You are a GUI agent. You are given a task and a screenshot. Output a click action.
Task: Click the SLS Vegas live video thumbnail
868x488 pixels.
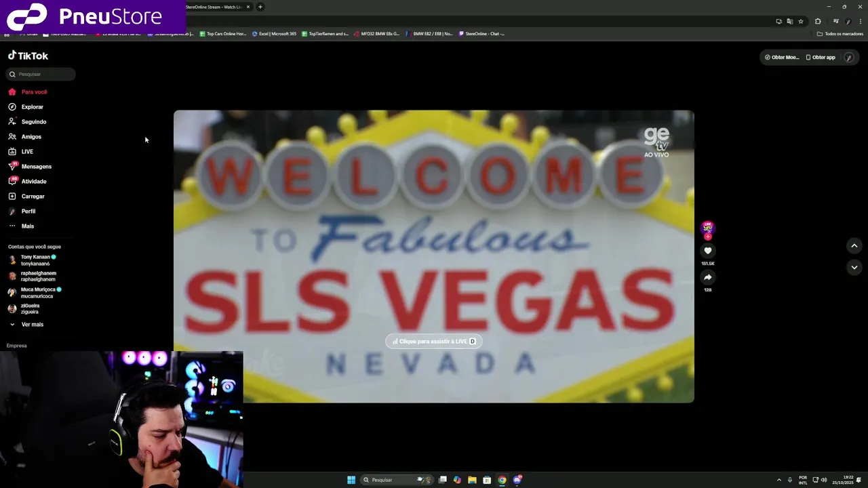[434, 256]
